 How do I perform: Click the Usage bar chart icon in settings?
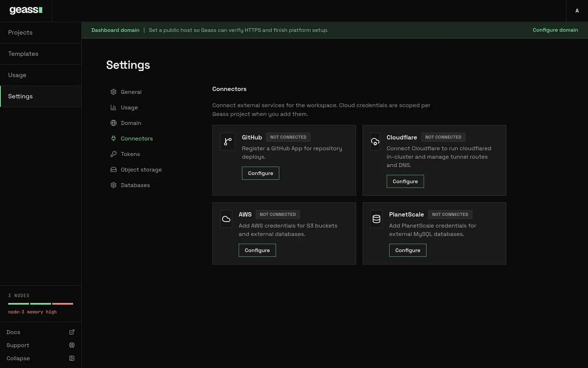(114, 107)
